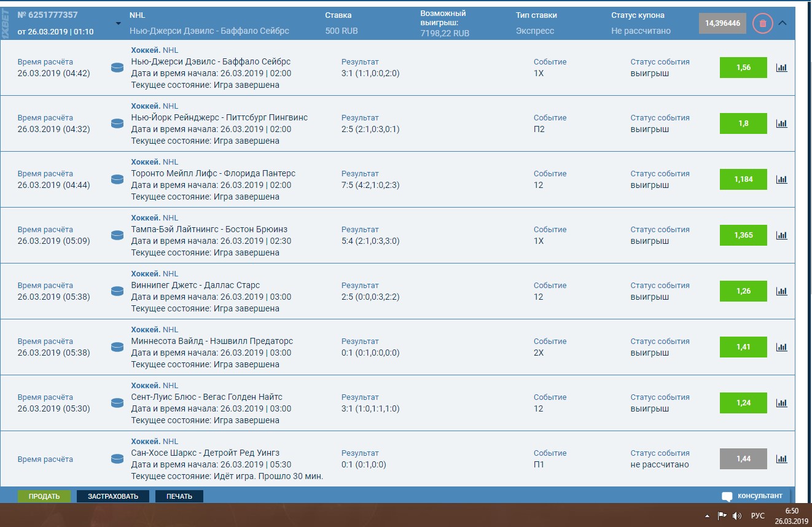Click result 7:5 (4:2,1:0,2:3)
The height and width of the screenshot is (527, 812).
pos(370,185)
